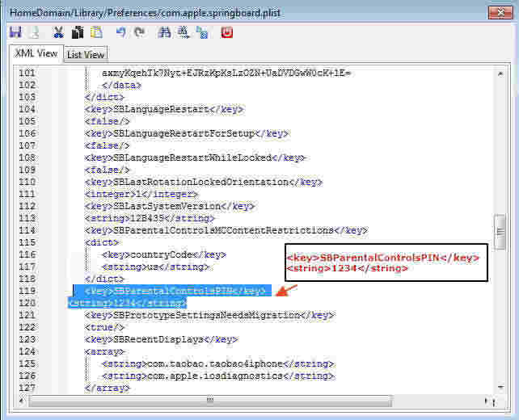Click the opening dict tag on line 115
Image resolution: width=519 pixels, height=420 pixels.
click(102, 242)
